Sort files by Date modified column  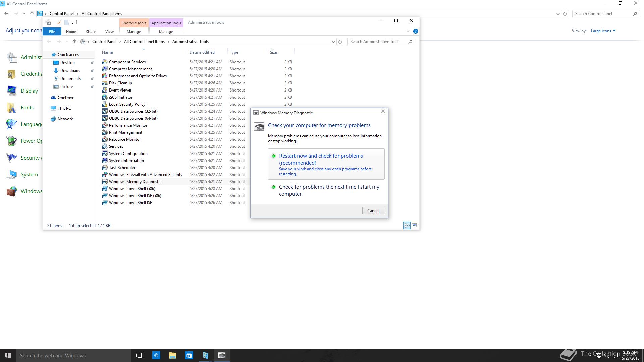tap(207, 52)
